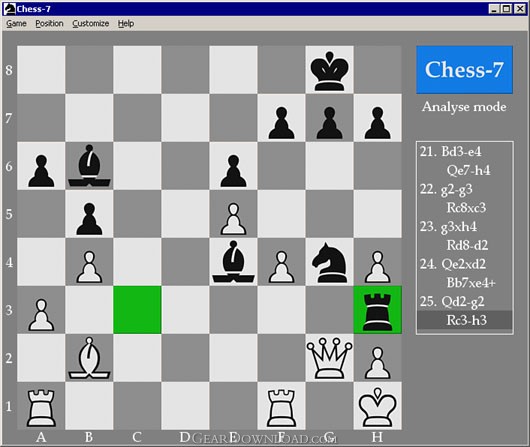The image size is (530, 447).
Task: Select the white king on H1
Action: coord(378,407)
